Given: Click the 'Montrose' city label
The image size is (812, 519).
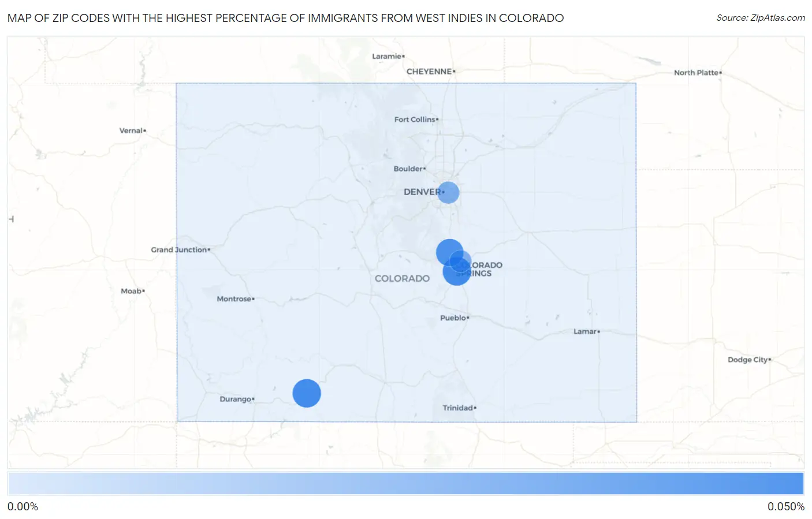Looking at the screenshot, I should tap(234, 299).
